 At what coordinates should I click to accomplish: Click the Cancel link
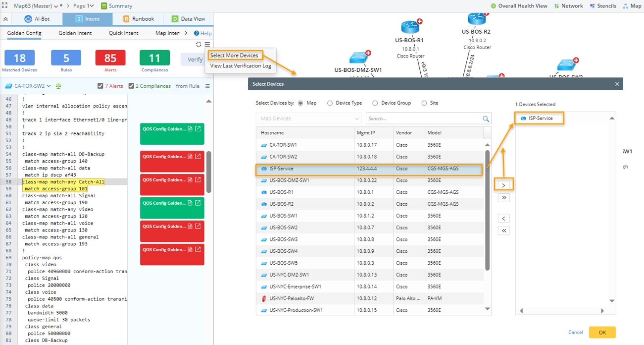[x=575, y=332]
